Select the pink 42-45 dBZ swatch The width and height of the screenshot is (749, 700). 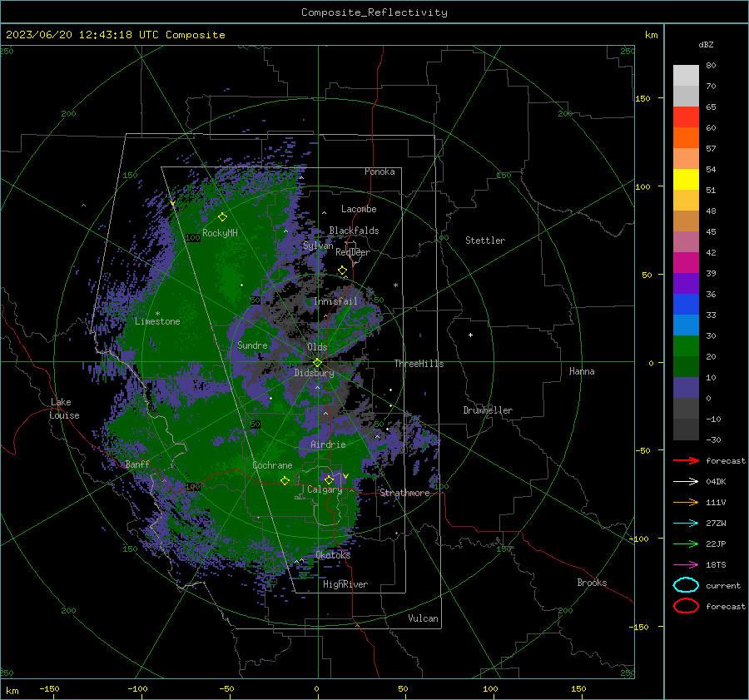tap(686, 241)
